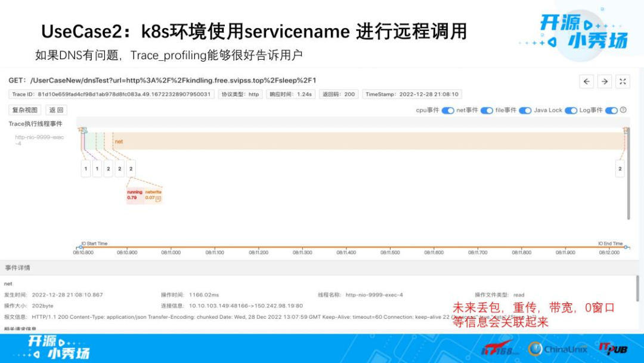This screenshot has height=363, width=644.
Task: Click the detail icon beside netwrite 0.07
Action: click(x=158, y=199)
